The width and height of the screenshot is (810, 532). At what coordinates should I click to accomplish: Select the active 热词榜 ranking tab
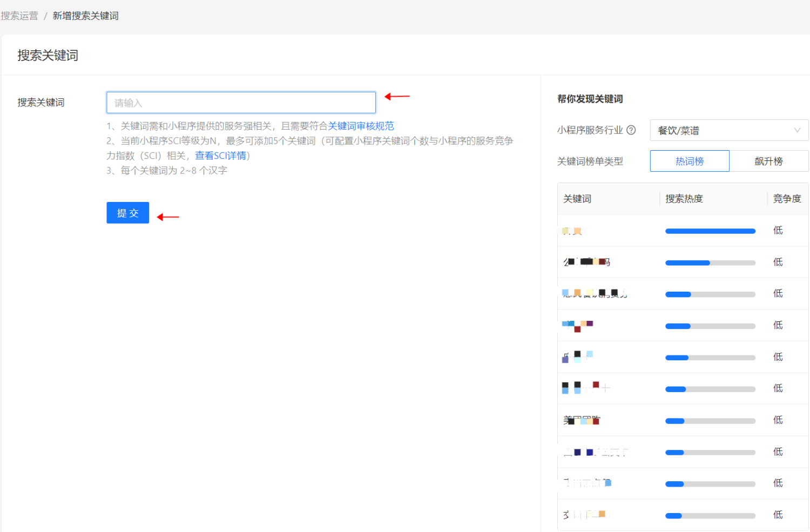[689, 160]
